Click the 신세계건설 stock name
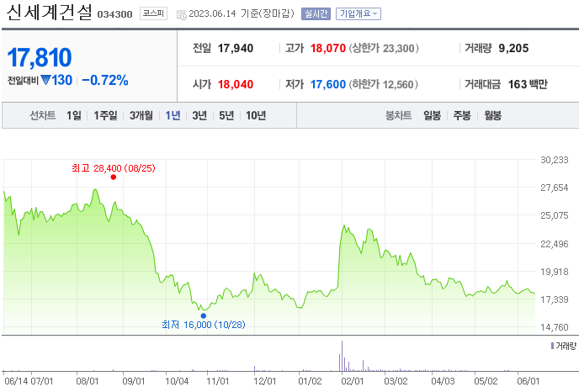 pyautogui.click(x=49, y=12)
